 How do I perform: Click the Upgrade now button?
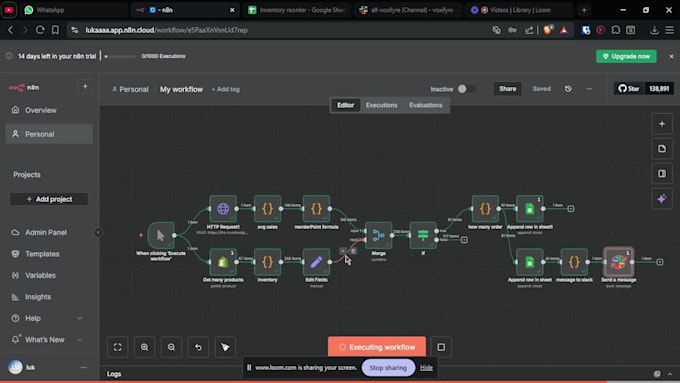tap(626, 56)
